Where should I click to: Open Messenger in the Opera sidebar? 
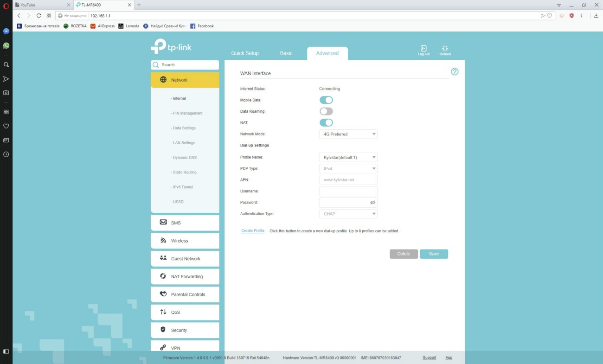click(6, 32)
